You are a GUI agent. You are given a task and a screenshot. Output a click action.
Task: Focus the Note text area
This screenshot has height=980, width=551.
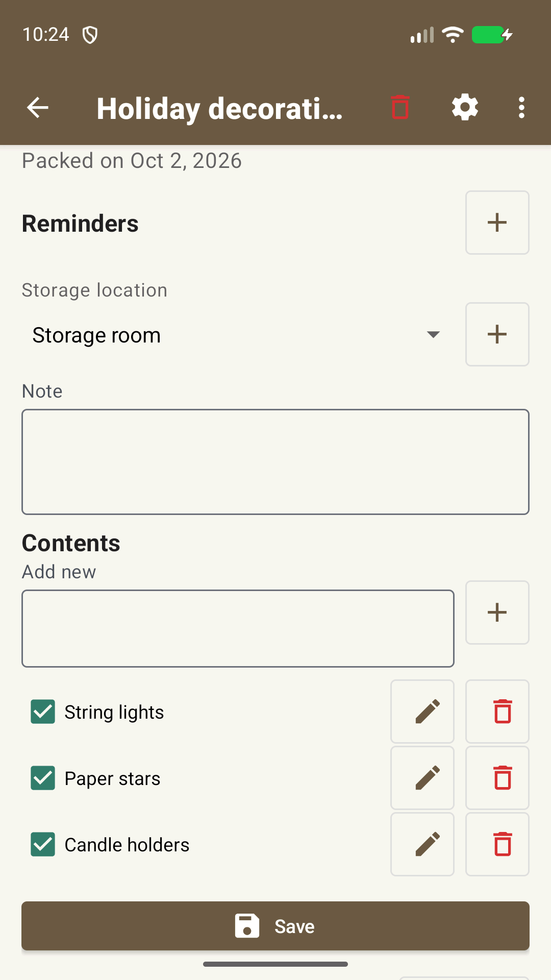(275, 462)
